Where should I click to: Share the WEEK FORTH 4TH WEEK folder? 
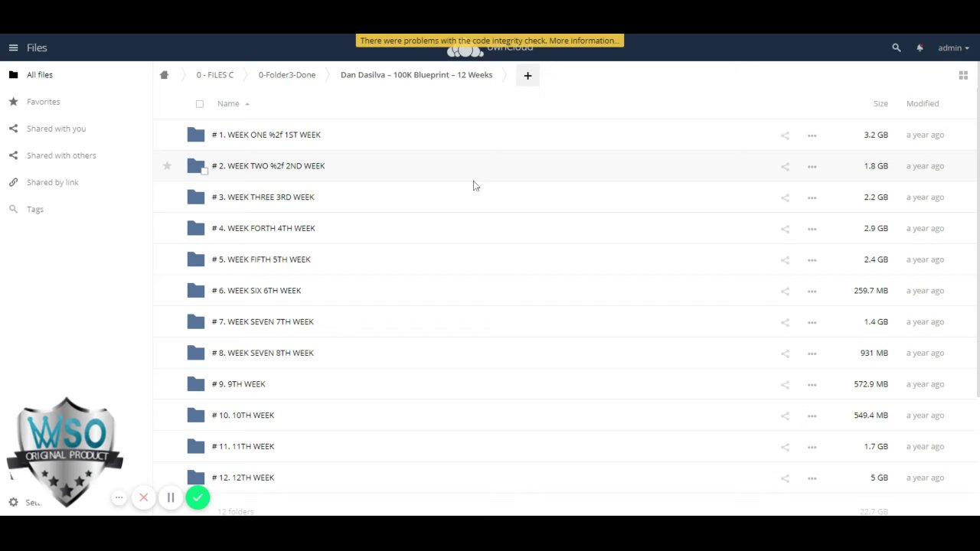point(785,229)
